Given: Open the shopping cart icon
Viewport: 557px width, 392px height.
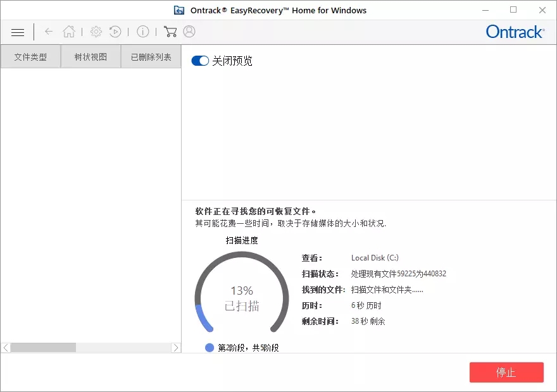Looking at the screenshot, I should [x=170, y=32].
